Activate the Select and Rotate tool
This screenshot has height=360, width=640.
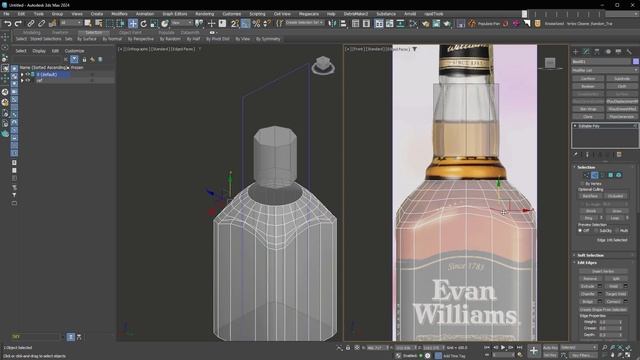(x=143, y=24)
